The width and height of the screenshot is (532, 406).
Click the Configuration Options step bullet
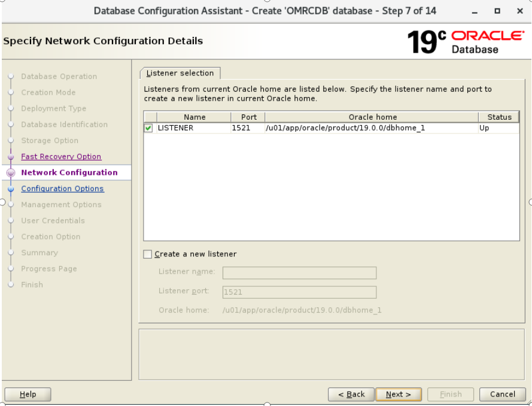tap(11, 189)
